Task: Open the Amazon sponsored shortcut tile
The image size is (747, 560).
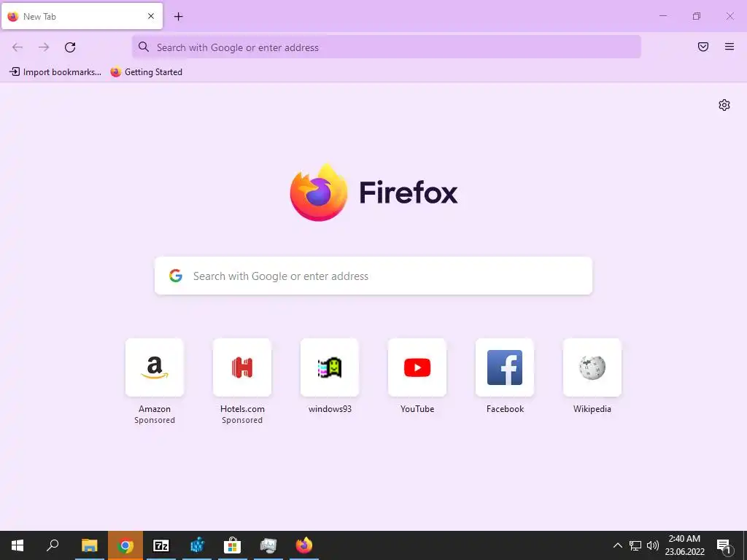Action: [x=155, y=367]
